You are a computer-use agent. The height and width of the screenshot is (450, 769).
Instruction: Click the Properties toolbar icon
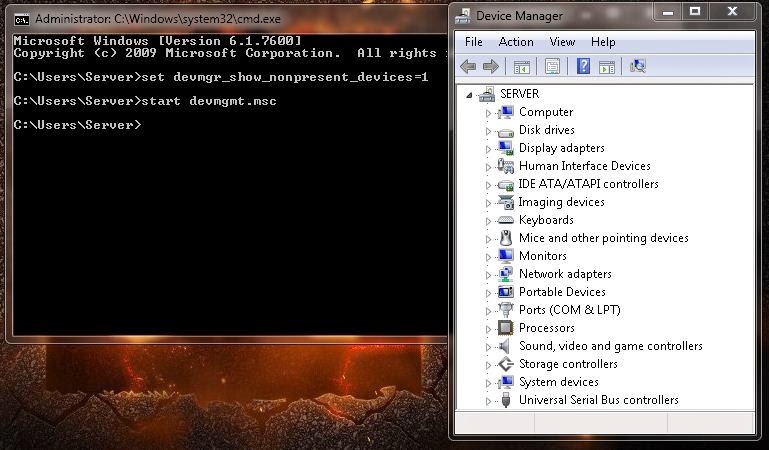click(x=552, y=66)
